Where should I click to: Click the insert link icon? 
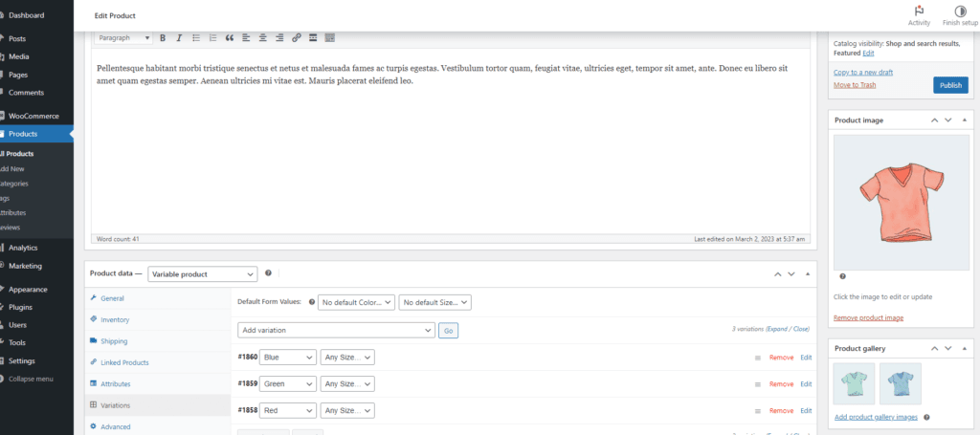[x=297, y=38]
